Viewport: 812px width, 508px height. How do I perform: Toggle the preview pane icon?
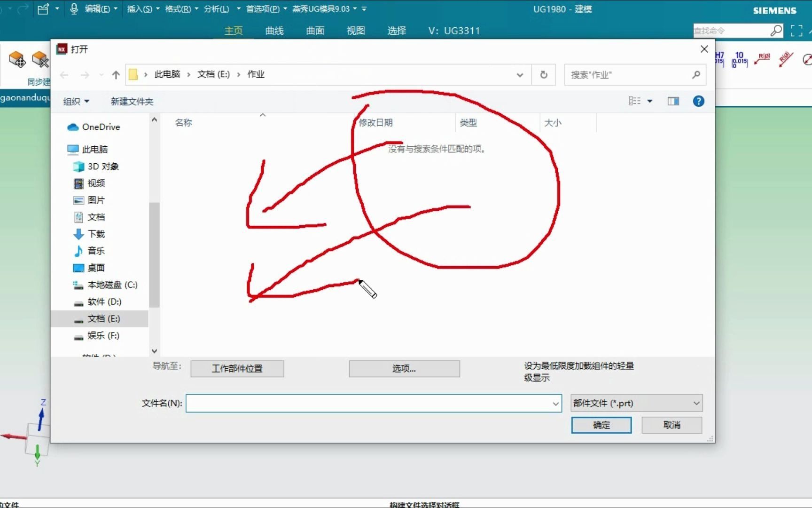click(673, 101)
